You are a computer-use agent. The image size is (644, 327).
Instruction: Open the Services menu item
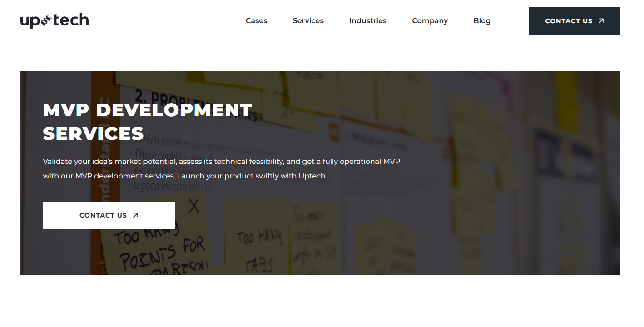tap(308, 21)
